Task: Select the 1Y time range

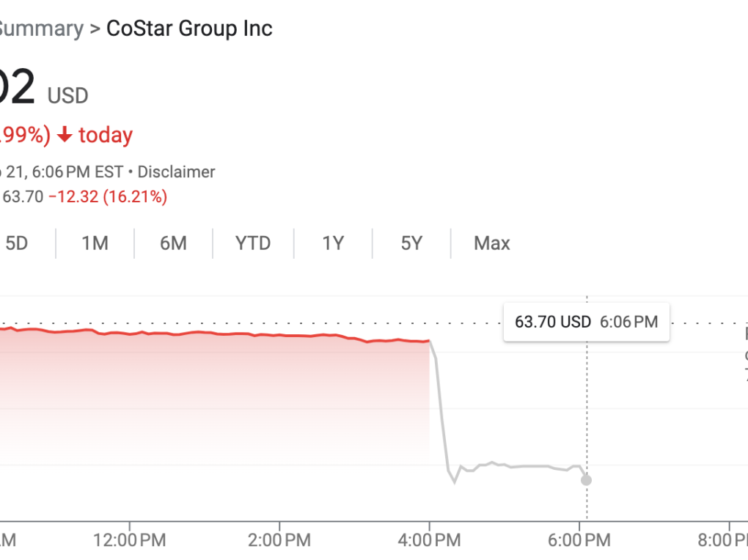Action: pos(333,243)
